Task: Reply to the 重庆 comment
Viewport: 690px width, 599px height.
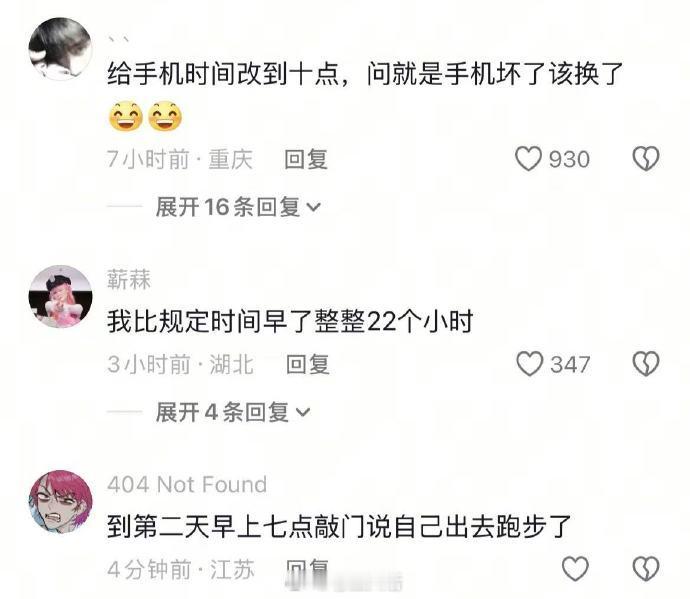Action: pos(306,159)
